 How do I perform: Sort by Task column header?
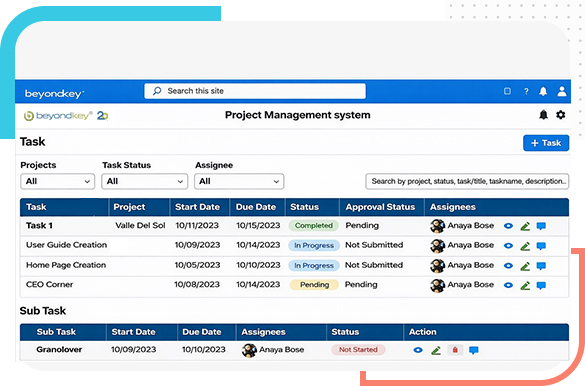tap(36, 207)
